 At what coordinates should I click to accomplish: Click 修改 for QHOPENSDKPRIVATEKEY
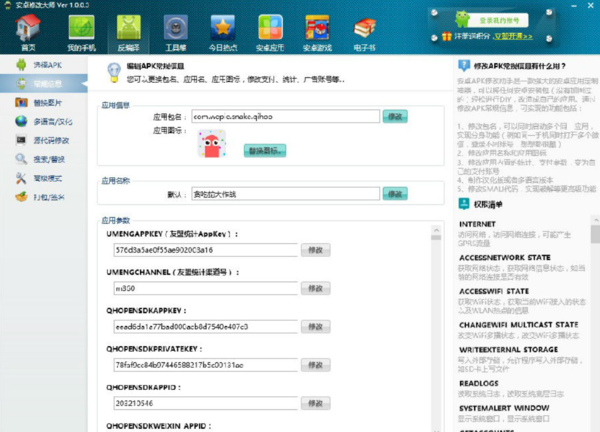(315, 365)
